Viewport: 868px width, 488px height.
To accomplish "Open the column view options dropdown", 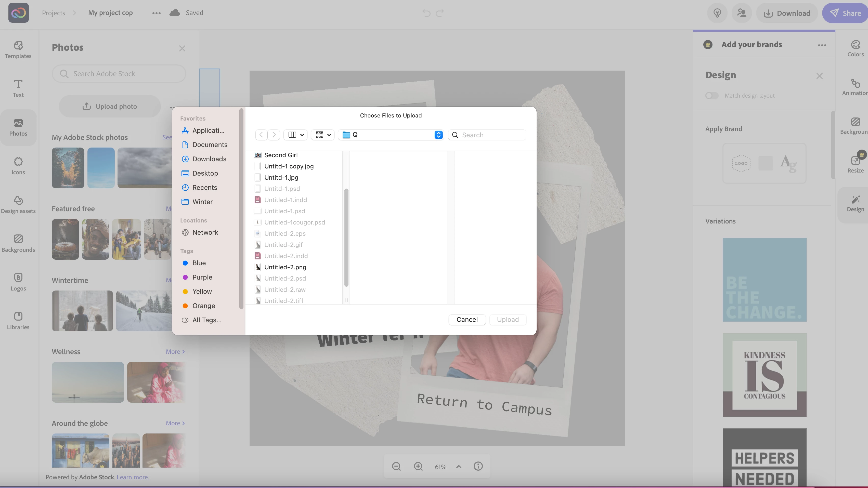I will pos(296,135).
